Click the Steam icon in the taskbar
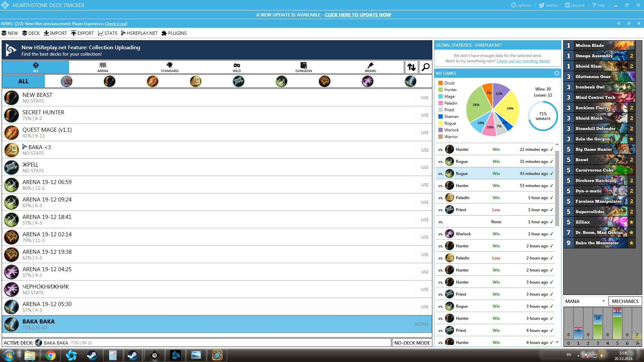 click(x=92, y=355)
